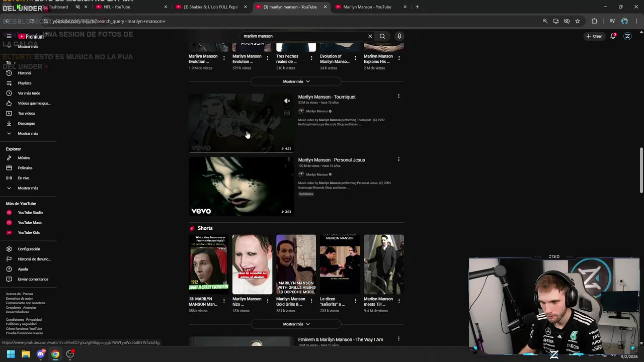
Task: Open options menu for Tourniquet video
Action: pos(398,96)
